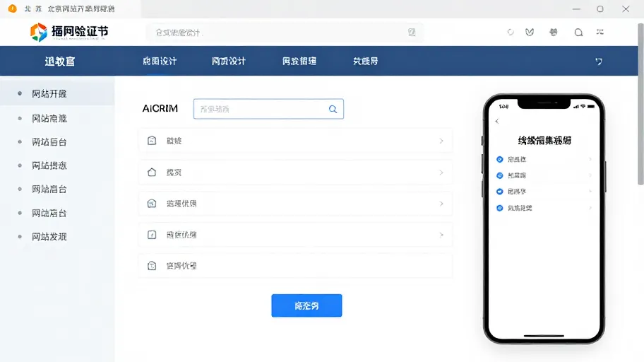
Task: Focus the search field beside AiCRM label
Action: (268, 109)
